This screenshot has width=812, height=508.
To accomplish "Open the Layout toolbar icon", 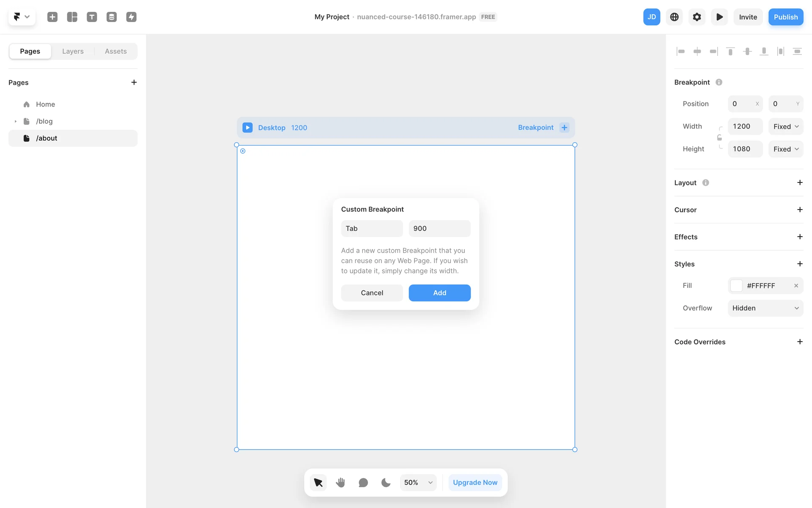I will (72, 17).
